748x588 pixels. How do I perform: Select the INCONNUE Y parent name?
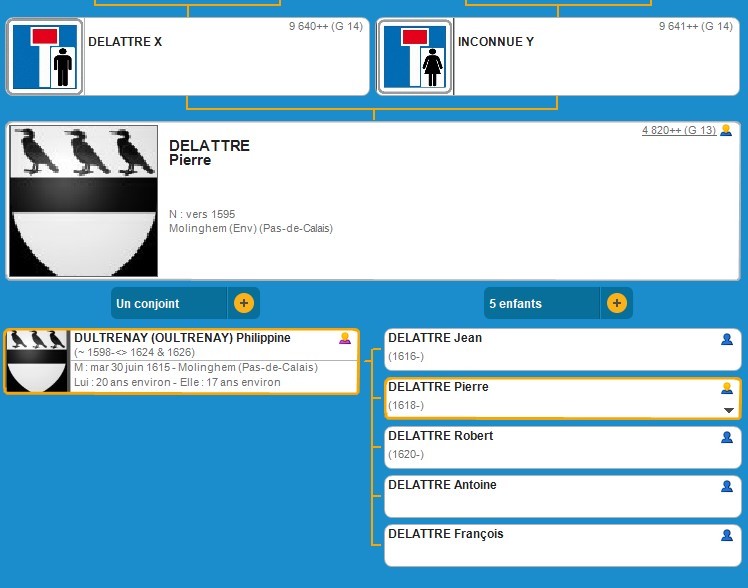(x=495, y=43)
